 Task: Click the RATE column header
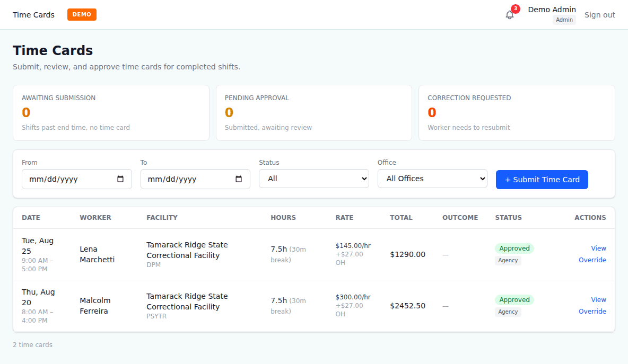click(x=344, y=218)
